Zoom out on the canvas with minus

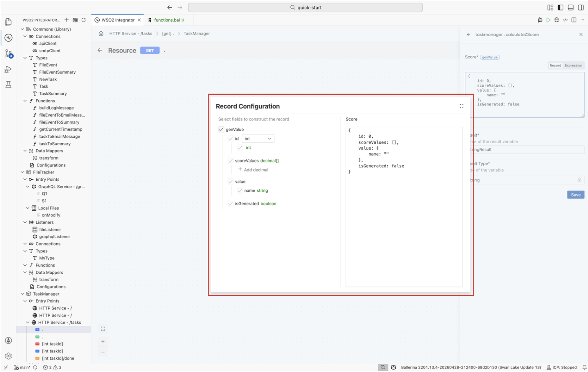pos(103,352)
